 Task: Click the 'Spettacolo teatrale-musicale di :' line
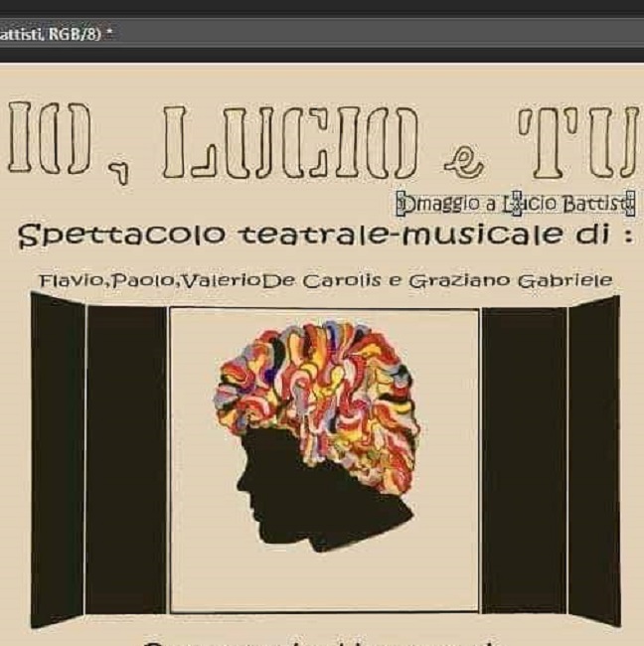point(326,236)
